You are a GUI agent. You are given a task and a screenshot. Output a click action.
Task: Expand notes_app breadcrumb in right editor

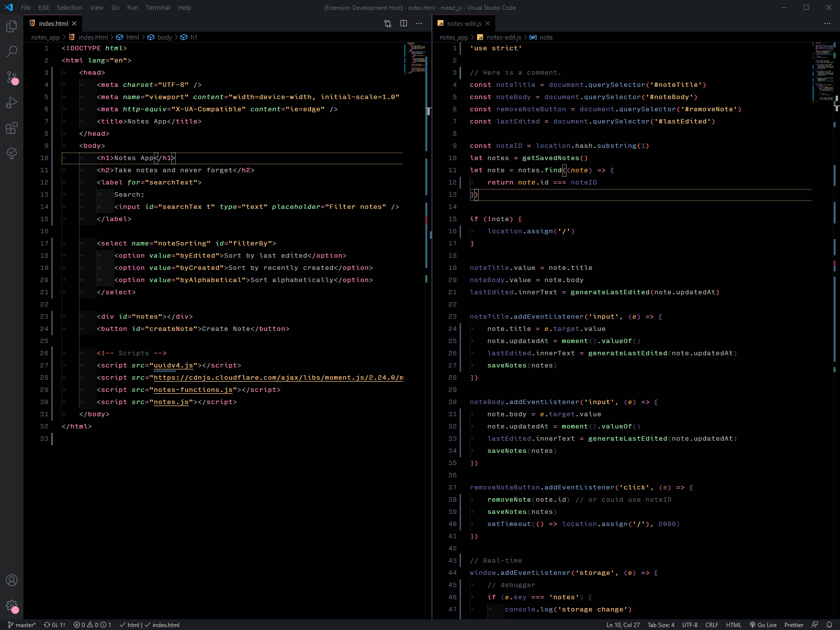click(x=454, y=37)
